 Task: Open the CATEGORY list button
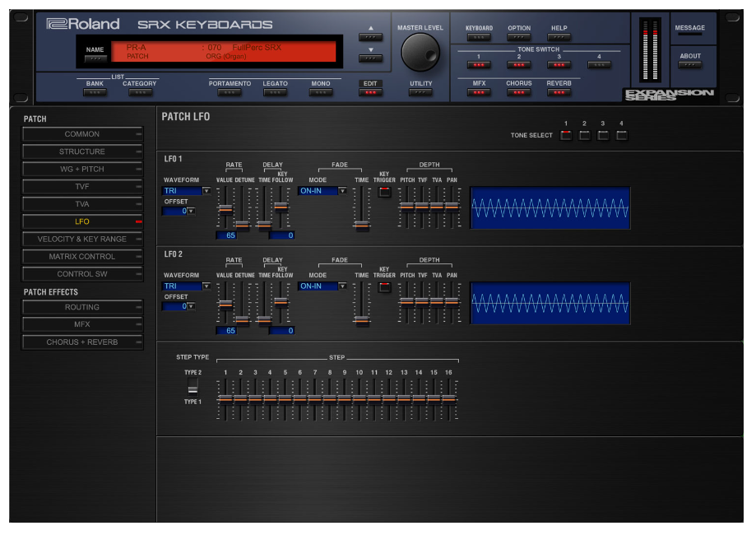(x=140, y=92)
